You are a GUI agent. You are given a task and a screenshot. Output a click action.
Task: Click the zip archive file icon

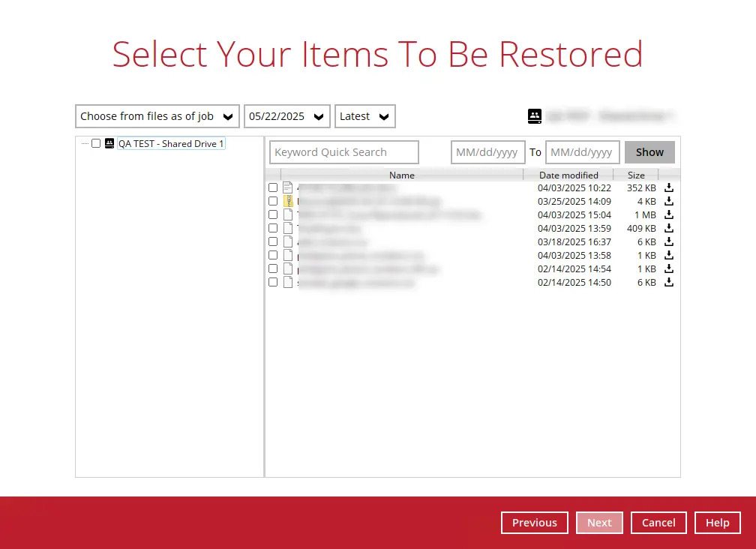pos(288,201)
